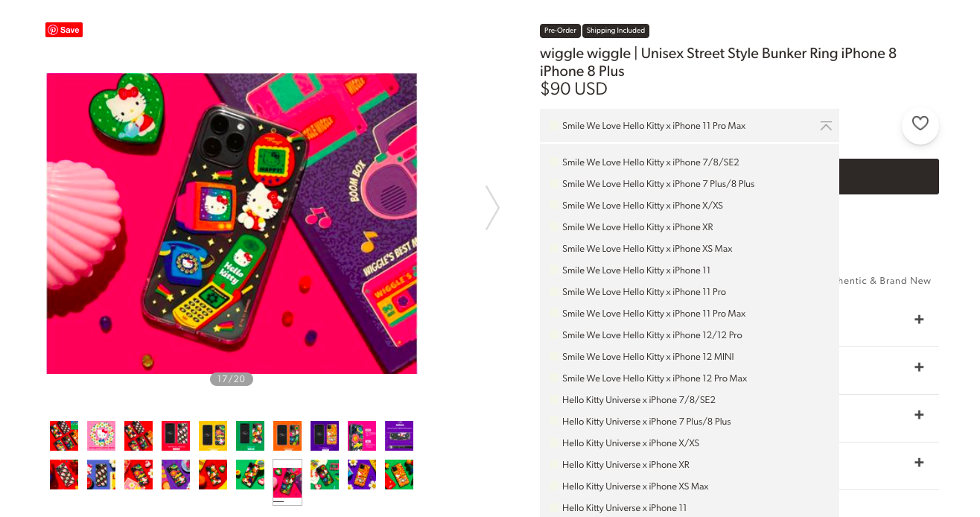Click the Pre-Order badge
980x517 pixels.
(x=560, y=31)
